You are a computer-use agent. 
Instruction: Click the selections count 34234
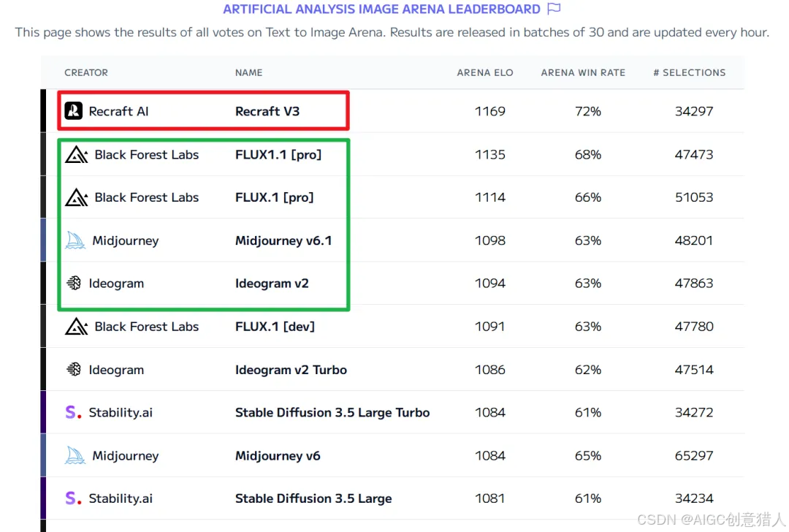click(694, 498)
